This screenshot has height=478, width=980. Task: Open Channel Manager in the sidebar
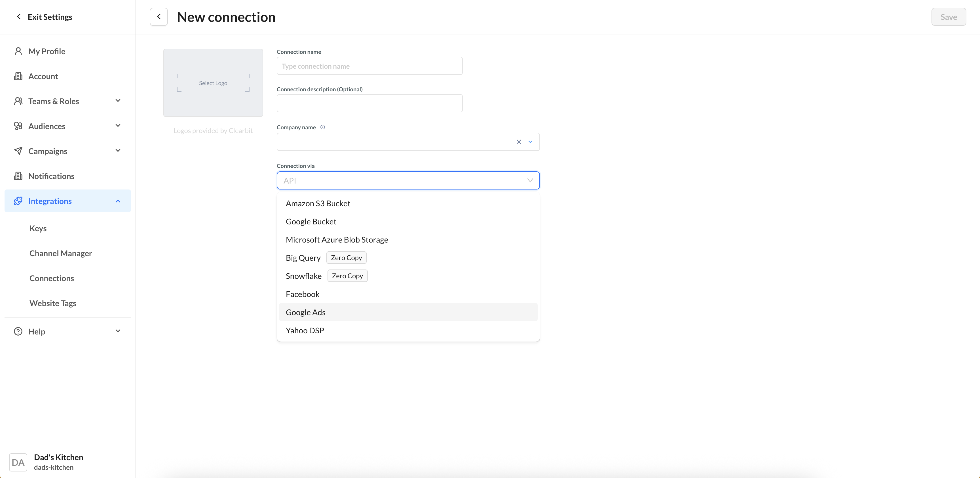(x=60, y=253)
